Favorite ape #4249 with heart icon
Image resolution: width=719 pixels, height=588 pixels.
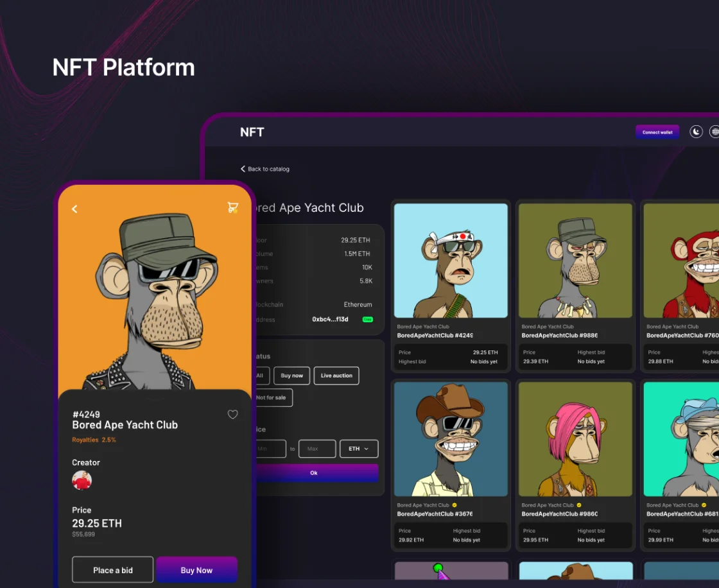tap(232, 415)
